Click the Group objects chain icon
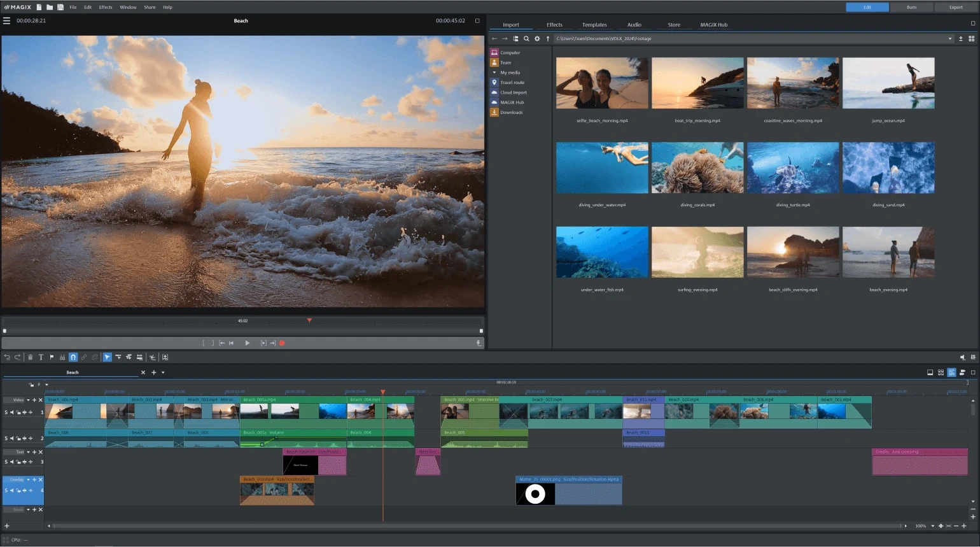 point(84,358)
